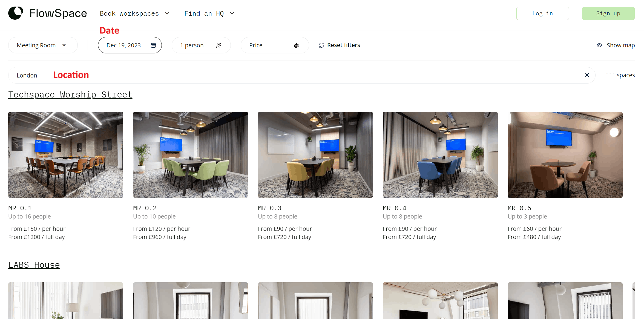
Task: Expand the Find an HQ dropdown menu
Action: (209, 13)
